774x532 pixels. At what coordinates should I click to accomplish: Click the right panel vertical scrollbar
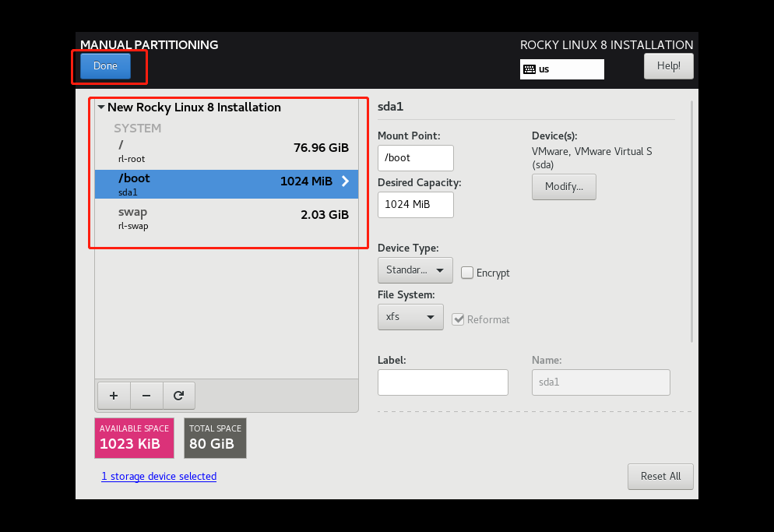click(x=691, y=221)
